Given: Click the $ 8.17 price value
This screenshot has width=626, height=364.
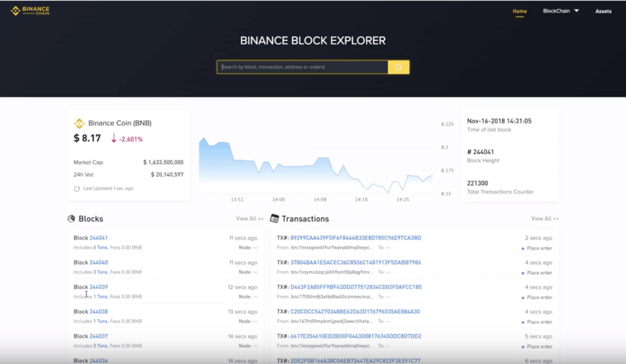Looking at the screenshot, I should coord(87,139).
